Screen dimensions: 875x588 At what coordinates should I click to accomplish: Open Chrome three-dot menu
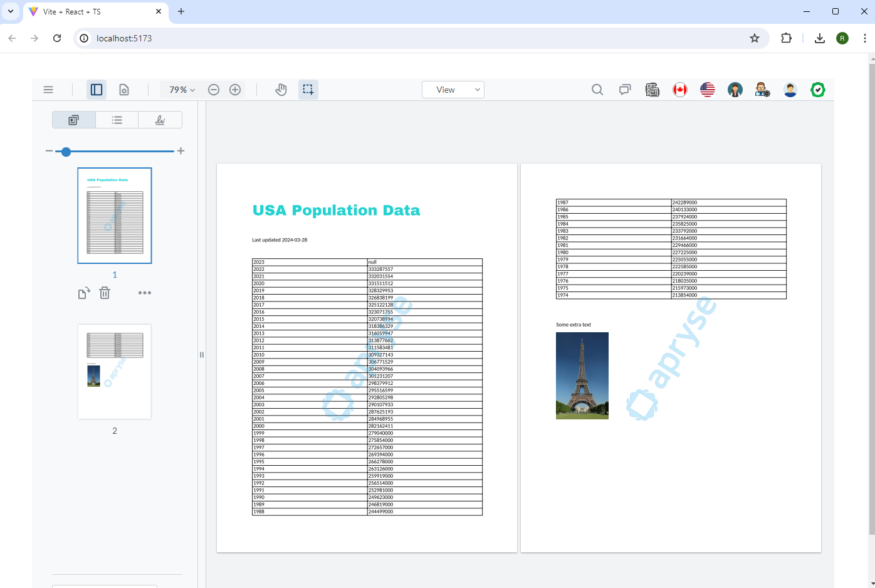[865, 38]
